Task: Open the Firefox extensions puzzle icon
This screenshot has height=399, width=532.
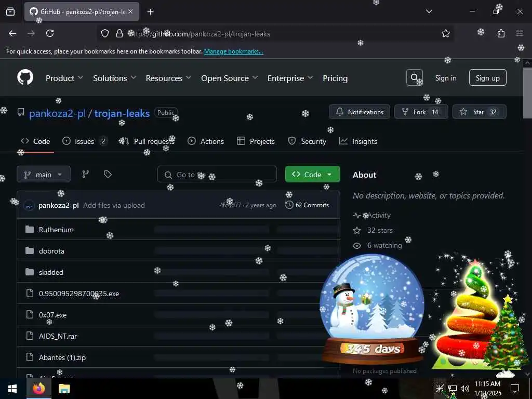Action: coord(501,33)
